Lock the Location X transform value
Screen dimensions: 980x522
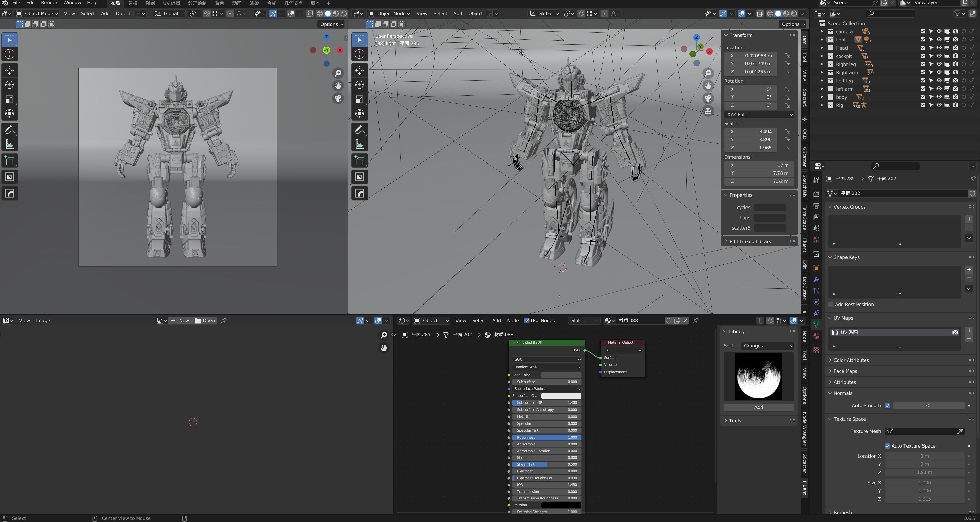pos(787,56)
